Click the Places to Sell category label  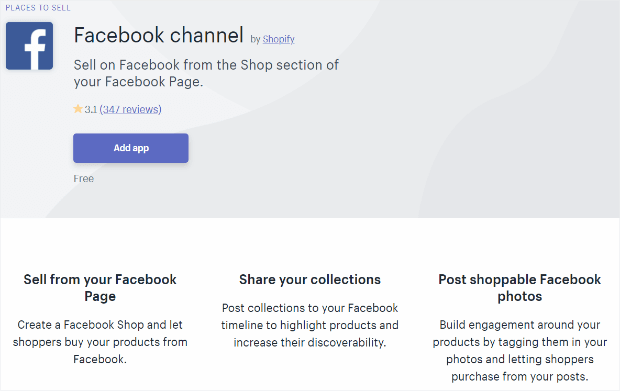38,8
